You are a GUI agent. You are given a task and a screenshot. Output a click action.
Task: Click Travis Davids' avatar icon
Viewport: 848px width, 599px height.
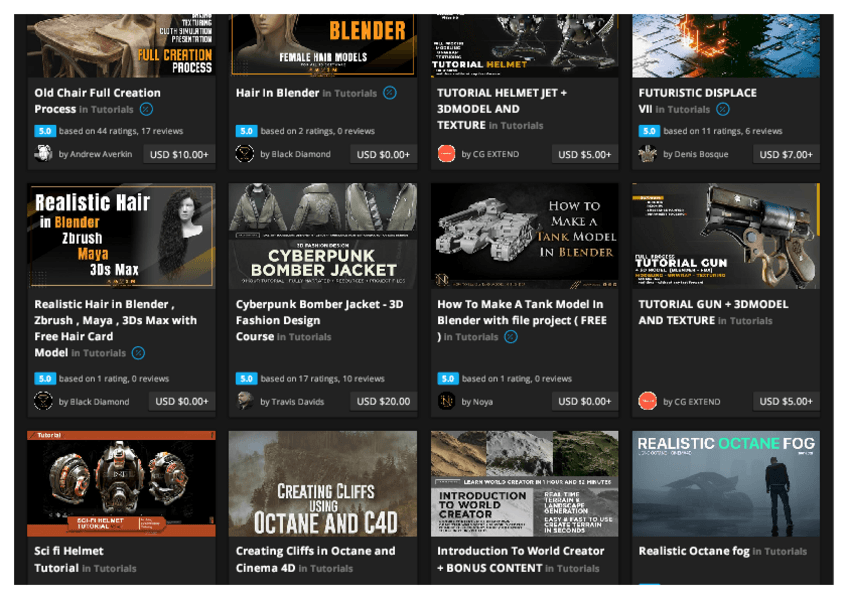245,401
